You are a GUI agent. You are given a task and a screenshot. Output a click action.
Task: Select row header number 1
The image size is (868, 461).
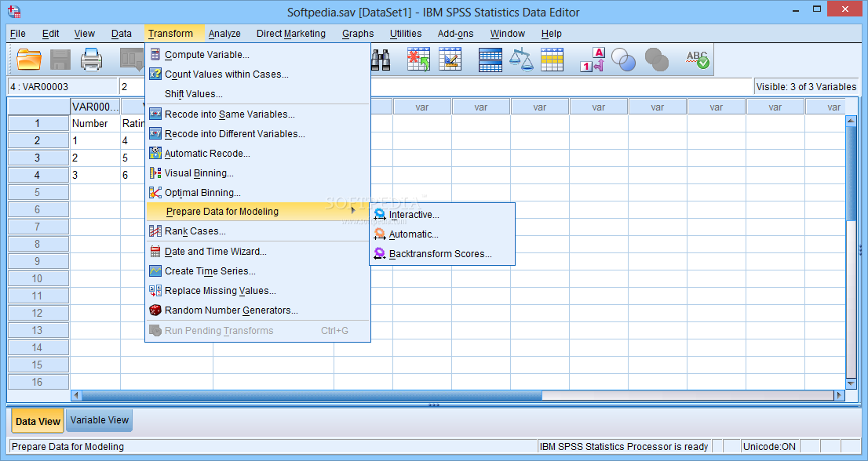(38, 123)
